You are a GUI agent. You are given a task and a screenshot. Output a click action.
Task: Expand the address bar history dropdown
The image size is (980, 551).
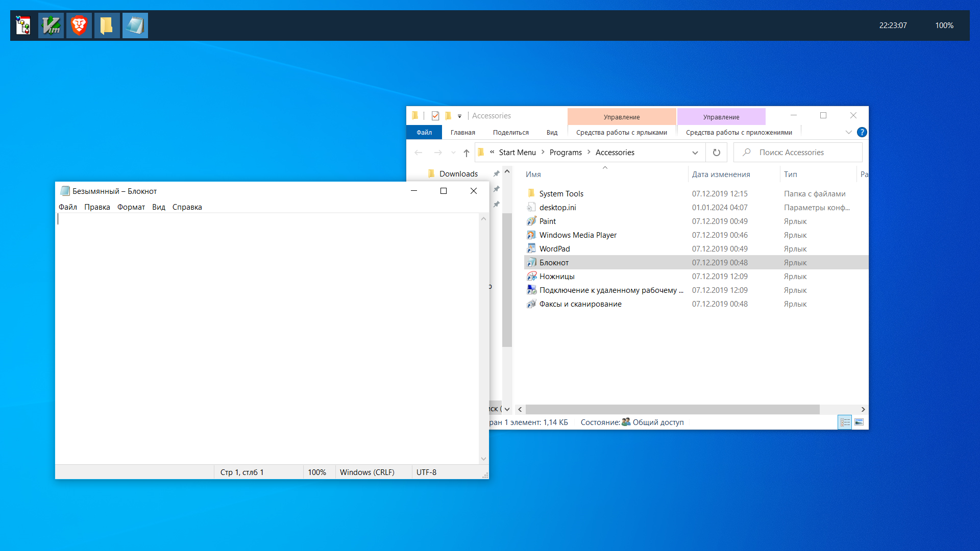[x=695, y=153]
